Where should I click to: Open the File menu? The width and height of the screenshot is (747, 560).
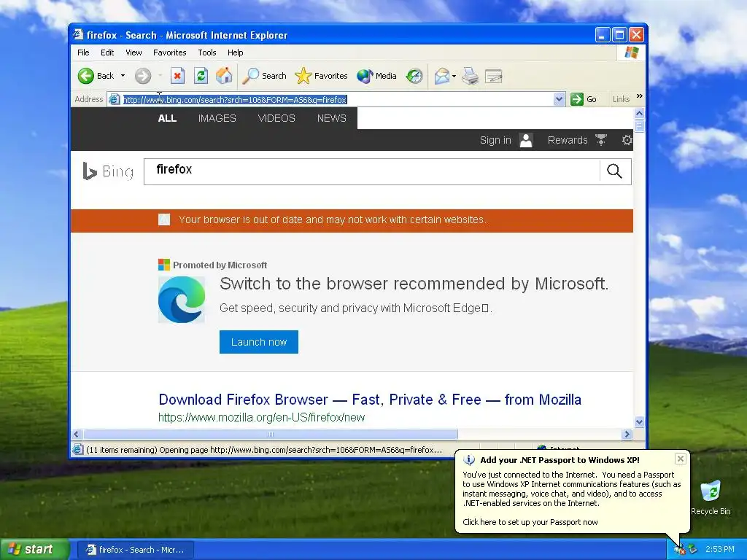point(83,52)
